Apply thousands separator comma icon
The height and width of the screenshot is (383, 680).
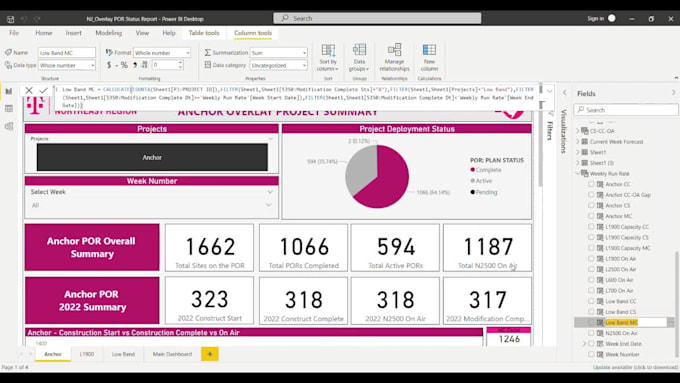(x=135, y=65)
